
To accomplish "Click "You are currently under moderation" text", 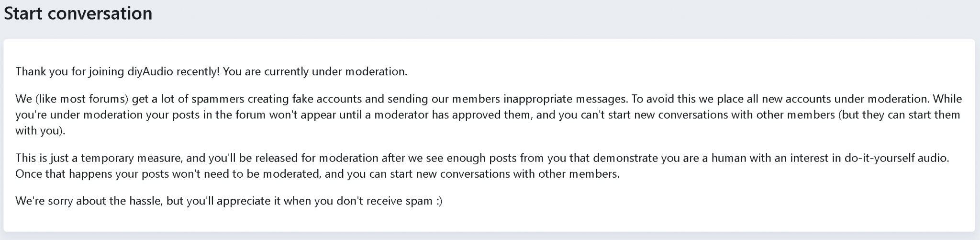I will pos(315,72).
